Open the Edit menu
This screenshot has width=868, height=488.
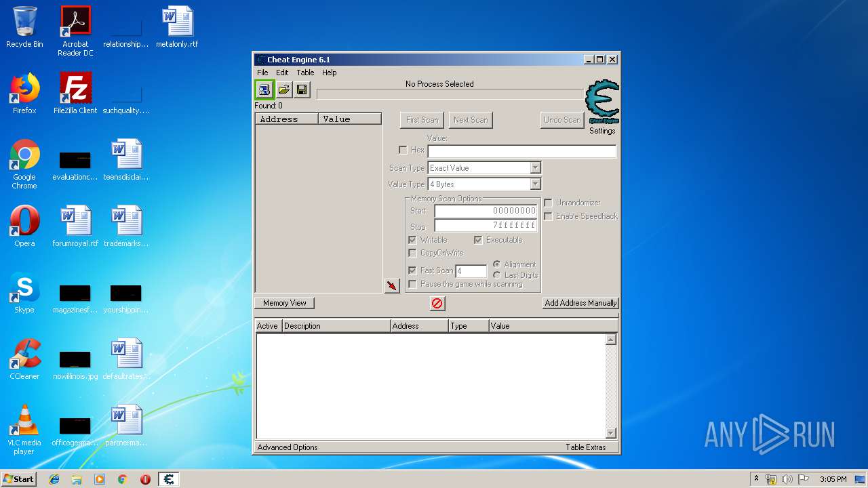click(x=282, y=73)
